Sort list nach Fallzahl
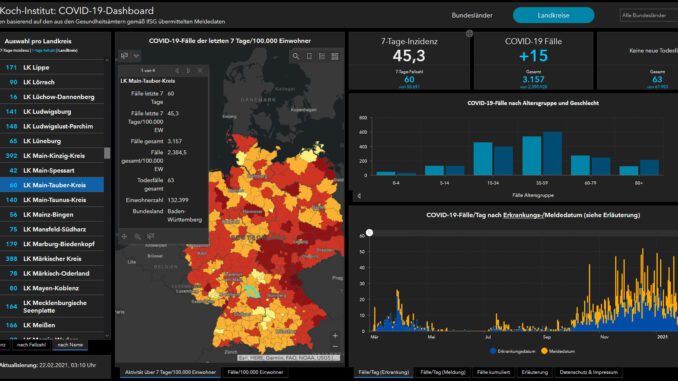 click(x=31, y=345)
